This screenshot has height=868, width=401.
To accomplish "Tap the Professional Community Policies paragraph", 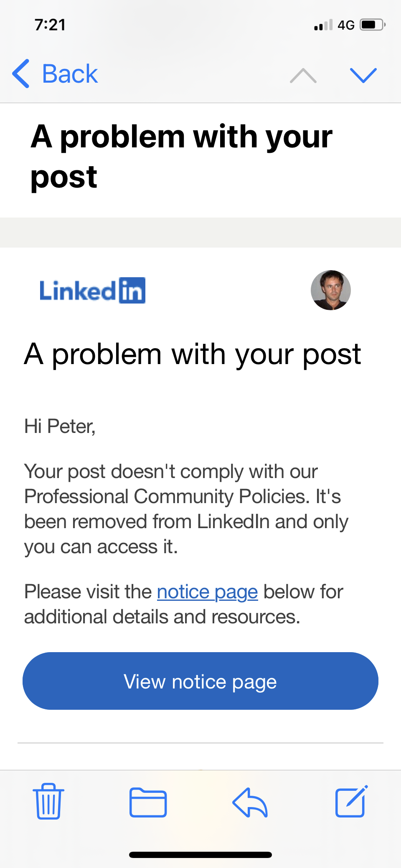I will (x=186, y=509).
